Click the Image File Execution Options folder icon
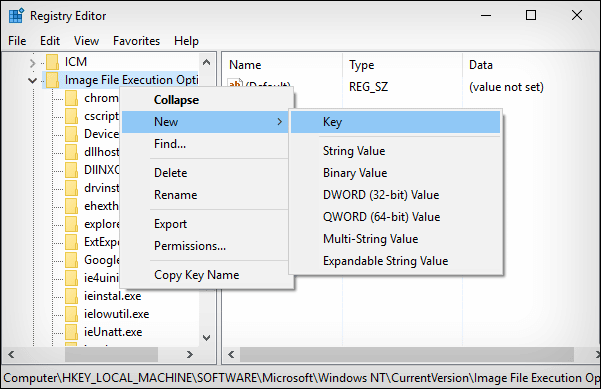Viewport: 601px width, 389px height. [x=53, y=80]
